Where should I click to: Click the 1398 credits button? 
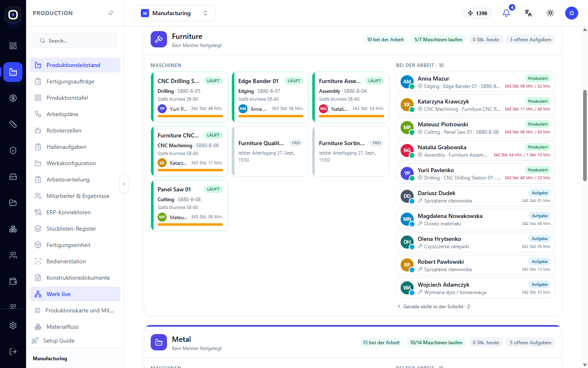[477, 13]
